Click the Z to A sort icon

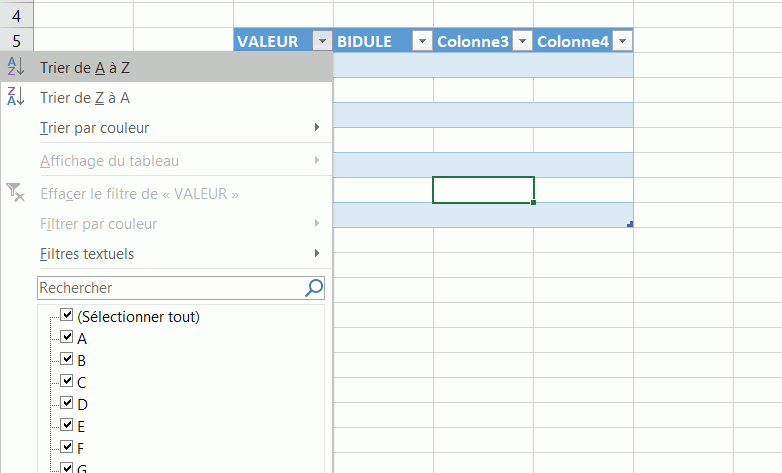[x=15, y=97]
